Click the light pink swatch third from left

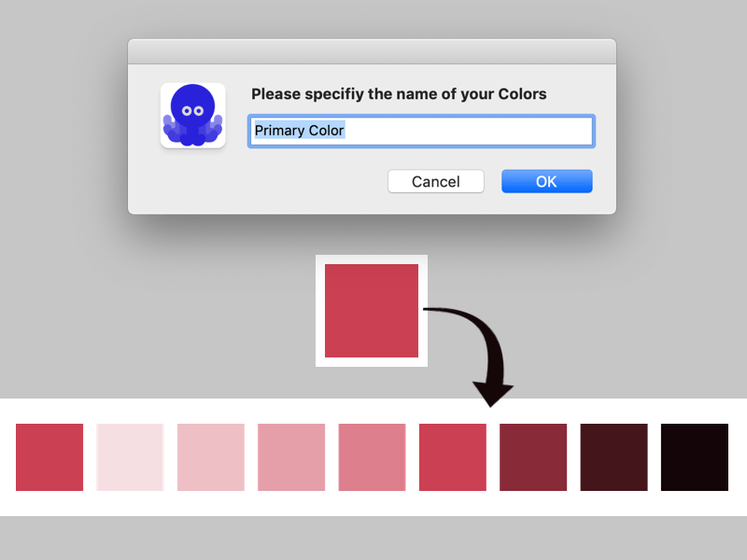pyautogui.click(x=210, y=456)
